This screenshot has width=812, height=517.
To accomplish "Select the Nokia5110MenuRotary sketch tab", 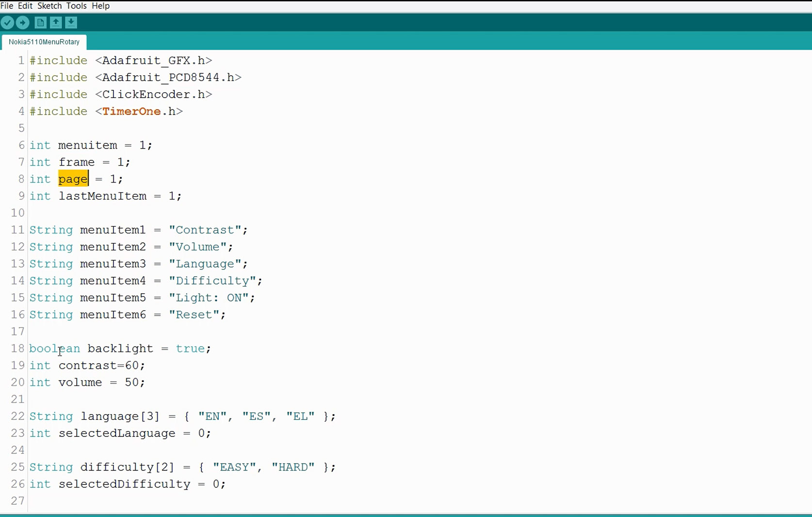I will coord(44,42).
